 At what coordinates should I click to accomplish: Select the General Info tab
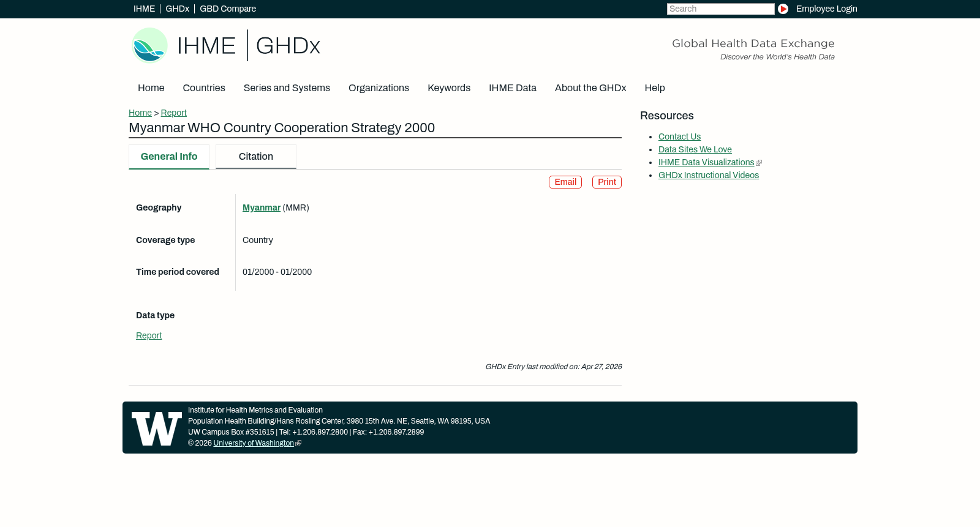[169, 157]
